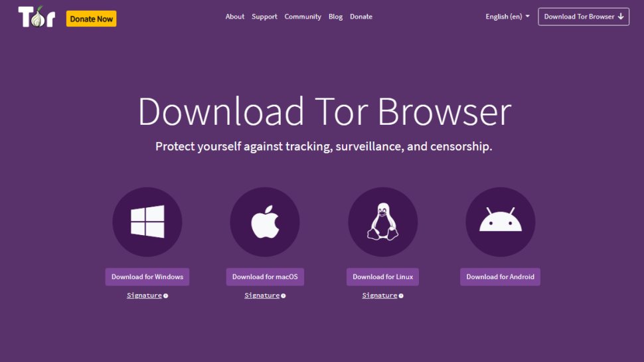The image size is (644, 362).
Task: Click the Android robot circle icon
Action: [500, 222]
